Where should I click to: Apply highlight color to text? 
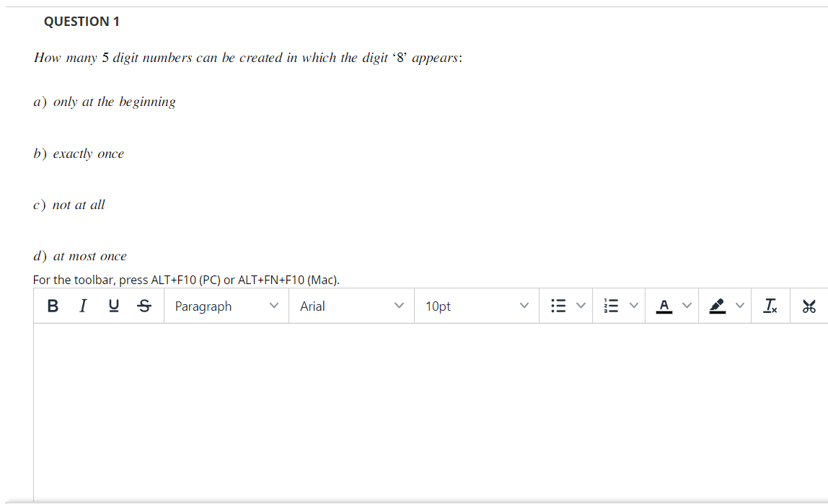click(718, 305)
